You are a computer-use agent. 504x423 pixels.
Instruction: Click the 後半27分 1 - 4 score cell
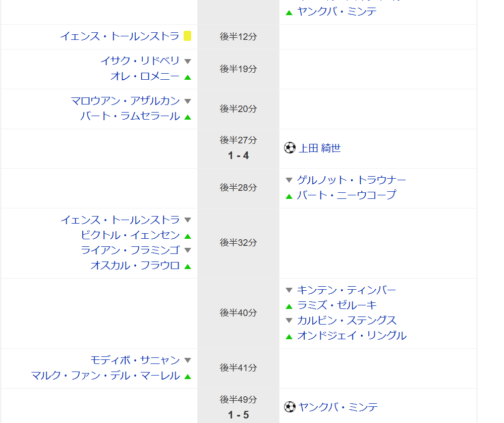(238, 148)
